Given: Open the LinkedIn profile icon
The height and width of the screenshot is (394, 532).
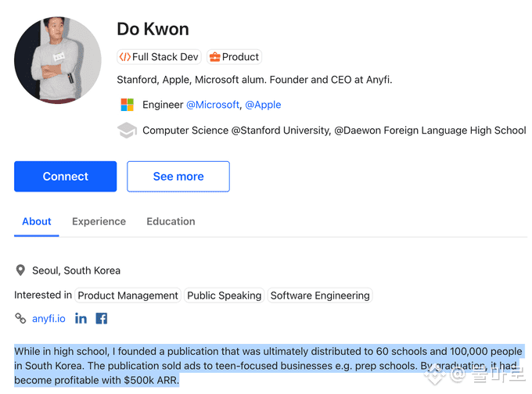Looking at the screenshot, I should (x=81, y=318).
